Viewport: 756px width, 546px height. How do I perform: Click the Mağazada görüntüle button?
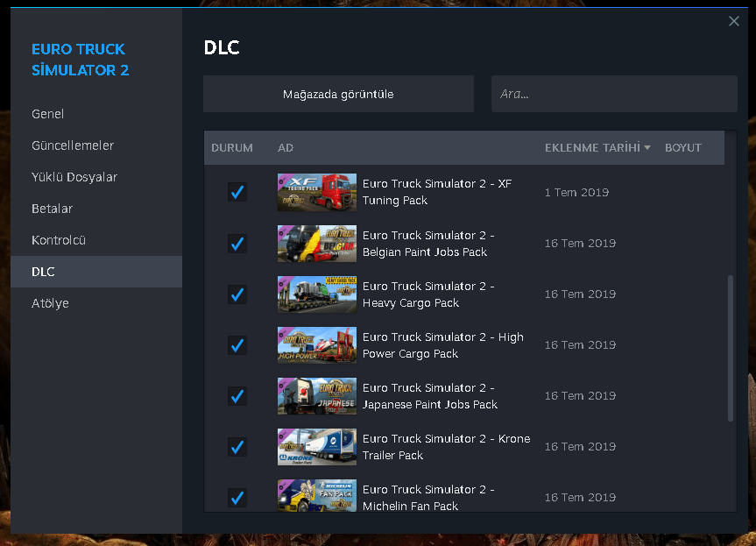(x=338, y=94)
